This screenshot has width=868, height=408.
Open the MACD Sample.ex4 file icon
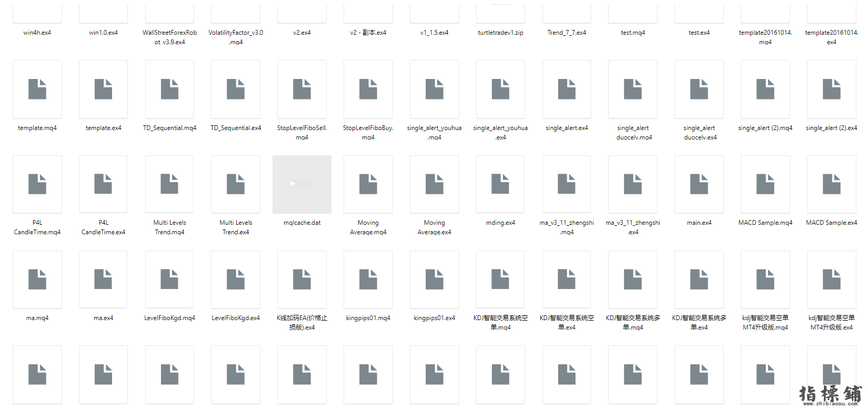pyautogui.click(x=832, y=184)
